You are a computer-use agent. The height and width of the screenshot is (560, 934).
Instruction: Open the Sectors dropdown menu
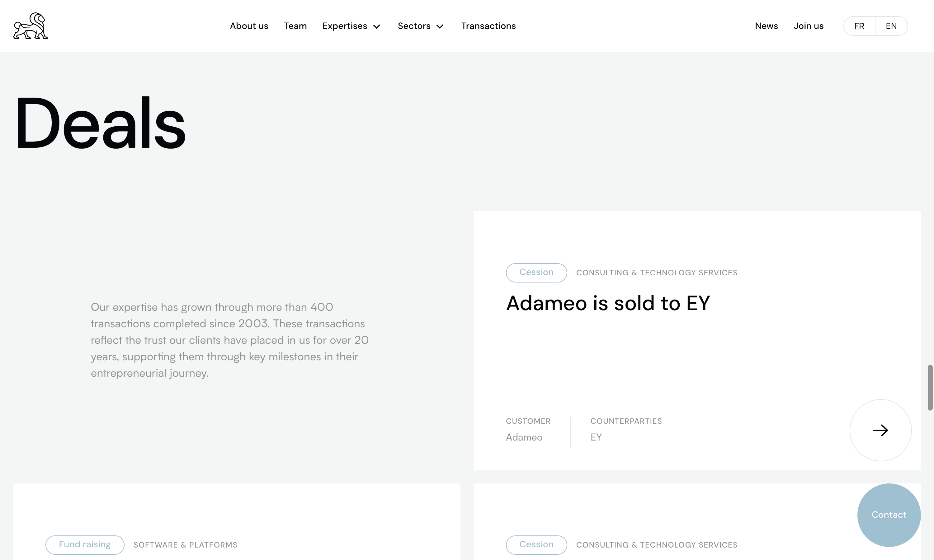[414, 26]
